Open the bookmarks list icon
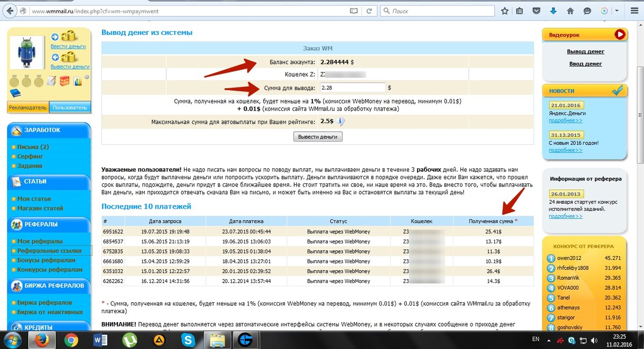 pyautogui.click(x=519, y=11)
